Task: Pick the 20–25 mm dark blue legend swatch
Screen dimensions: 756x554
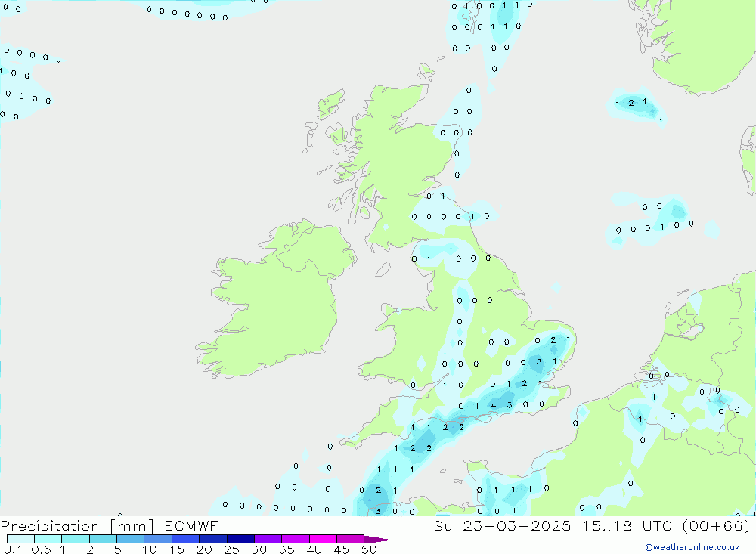Action: click(x=213, y=539)
